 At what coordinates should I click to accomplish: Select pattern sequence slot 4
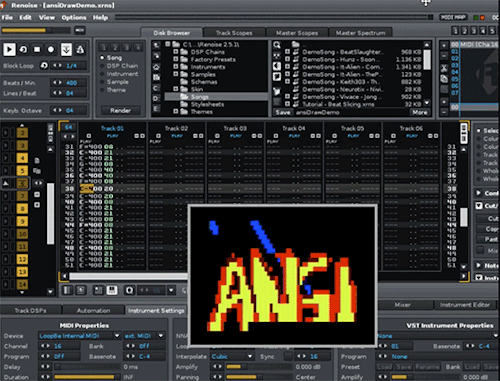[22, 158]
